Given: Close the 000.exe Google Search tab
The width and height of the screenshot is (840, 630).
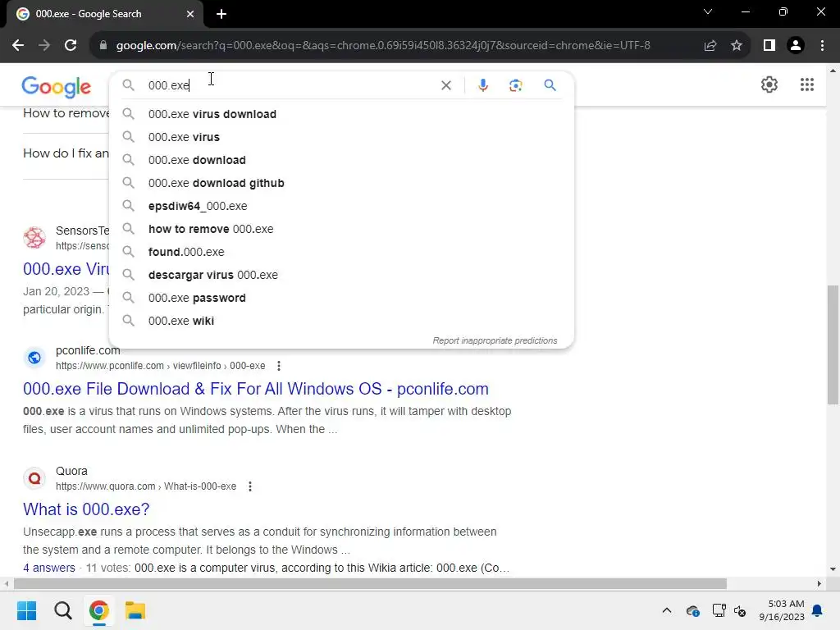Looking at the screenshot, I should [190, 14].
